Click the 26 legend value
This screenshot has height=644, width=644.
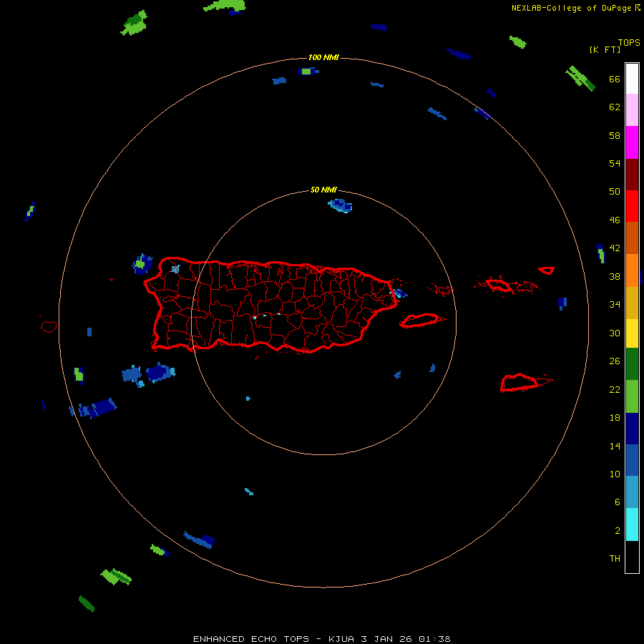[x=615, y=361]
